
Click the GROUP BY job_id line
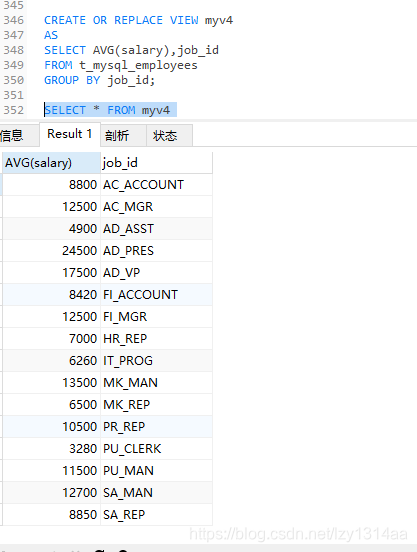99,80
